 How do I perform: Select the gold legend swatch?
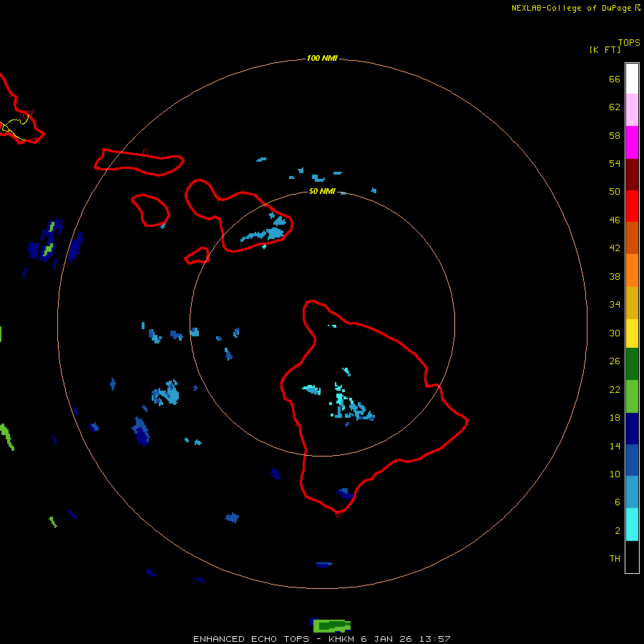click(x=632, y=303)
